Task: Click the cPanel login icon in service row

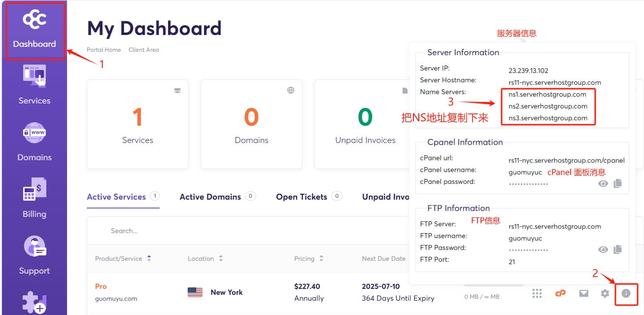Action: point(560,293)
